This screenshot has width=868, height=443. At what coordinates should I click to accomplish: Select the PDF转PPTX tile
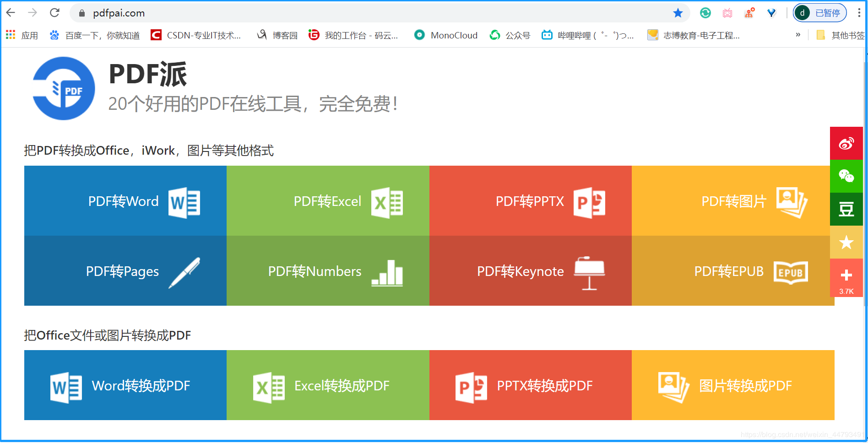click(x=531, y=201)
